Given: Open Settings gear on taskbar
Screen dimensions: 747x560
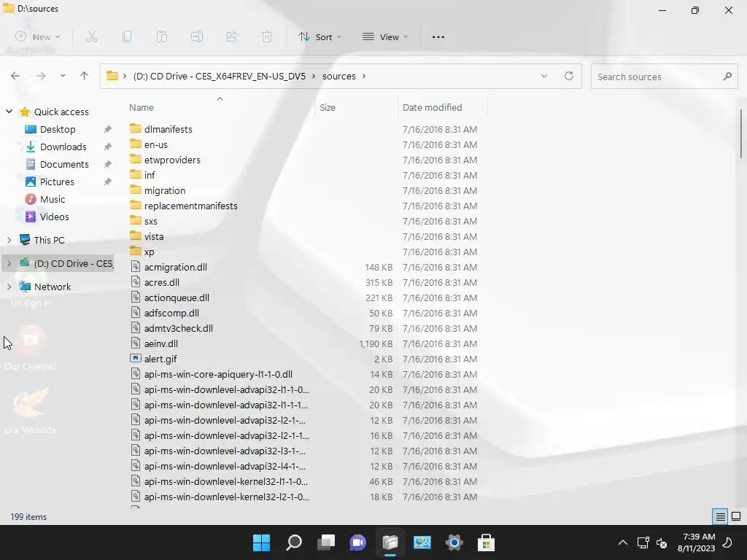Looking at the screenshot, I should pos(454,542).
